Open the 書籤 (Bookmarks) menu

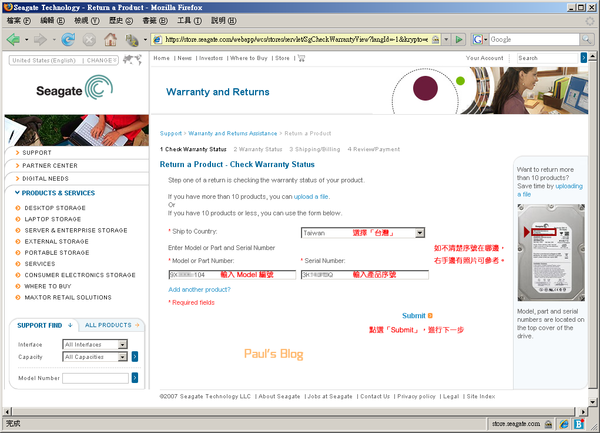pyautogui.click(x=155, y=21)
